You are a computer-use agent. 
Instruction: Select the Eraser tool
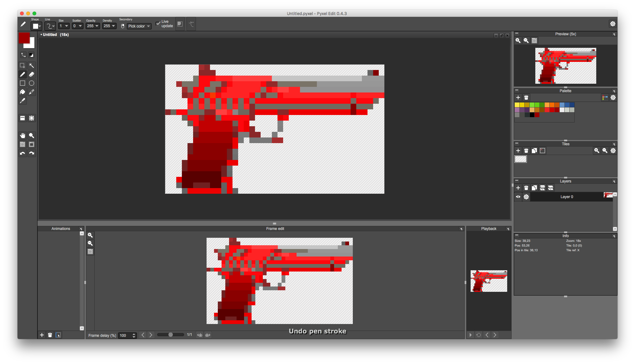tap(32, 74)
